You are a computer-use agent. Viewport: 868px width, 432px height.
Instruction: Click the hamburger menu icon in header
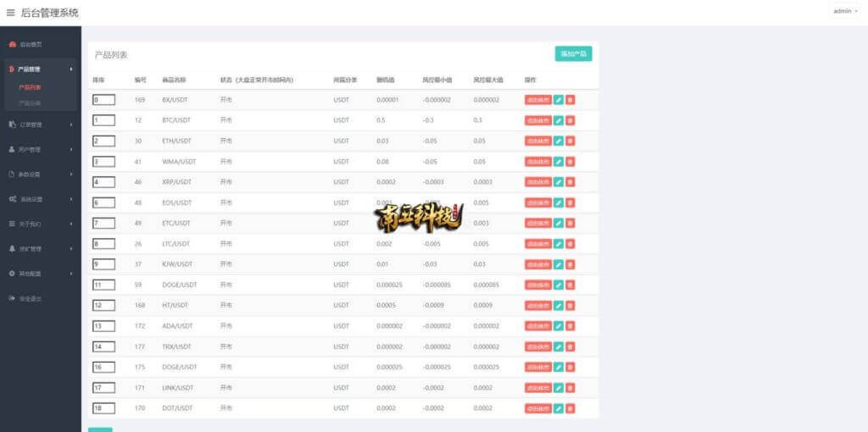(x=10, y=13)
